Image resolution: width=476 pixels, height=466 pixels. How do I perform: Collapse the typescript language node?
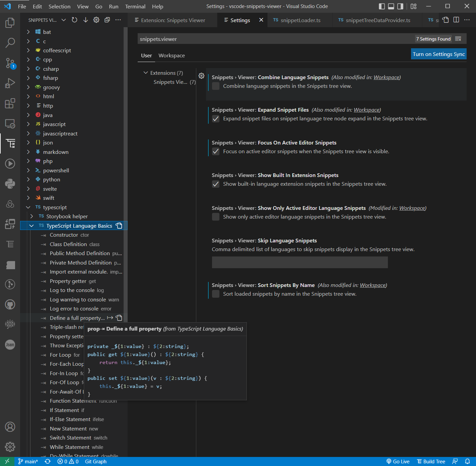[28, 207]
